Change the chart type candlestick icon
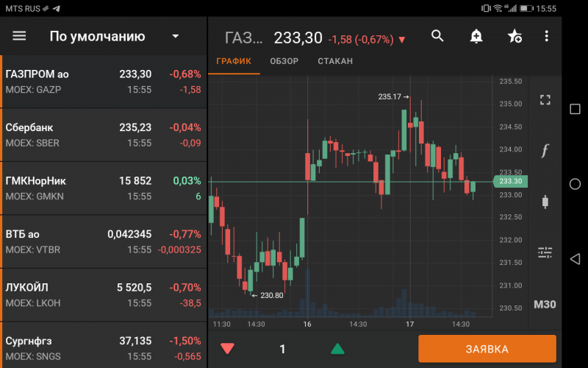Image resolution: width=588 pixels, height=368 pixels. tap(545, 201)
